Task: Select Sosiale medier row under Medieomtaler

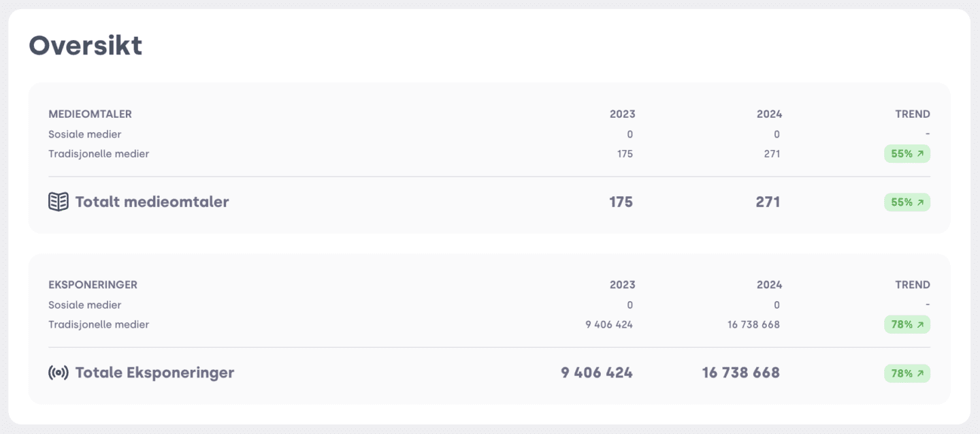Action: point(489,134)
